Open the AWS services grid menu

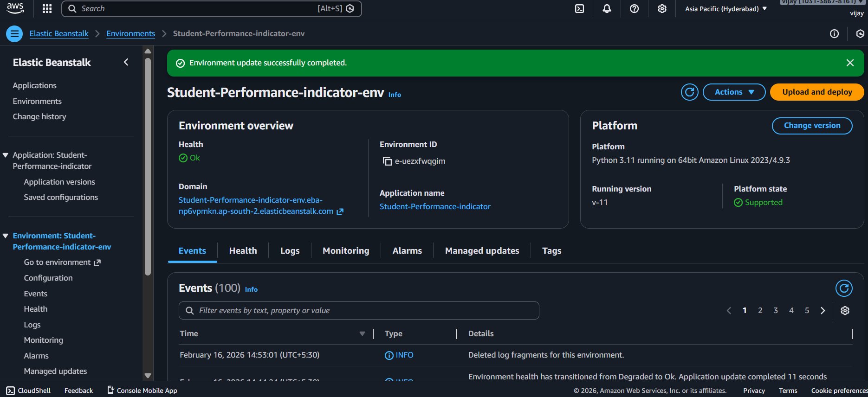pyautogui.click(x=47, y=9)
